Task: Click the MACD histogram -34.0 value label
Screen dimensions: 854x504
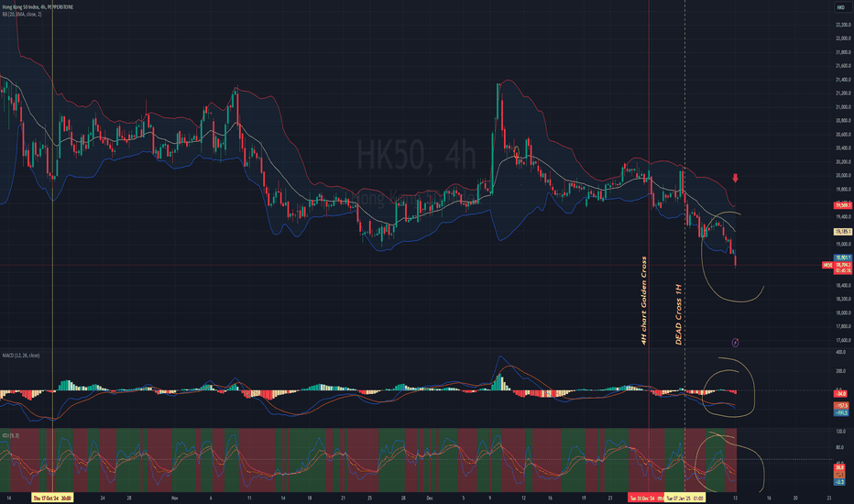Action: [840, 393]
